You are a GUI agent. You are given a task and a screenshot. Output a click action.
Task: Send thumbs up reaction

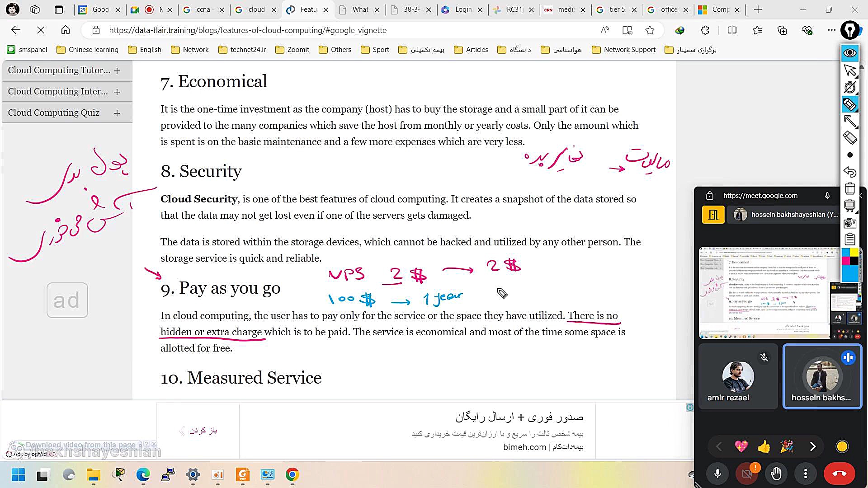point(764,446)
